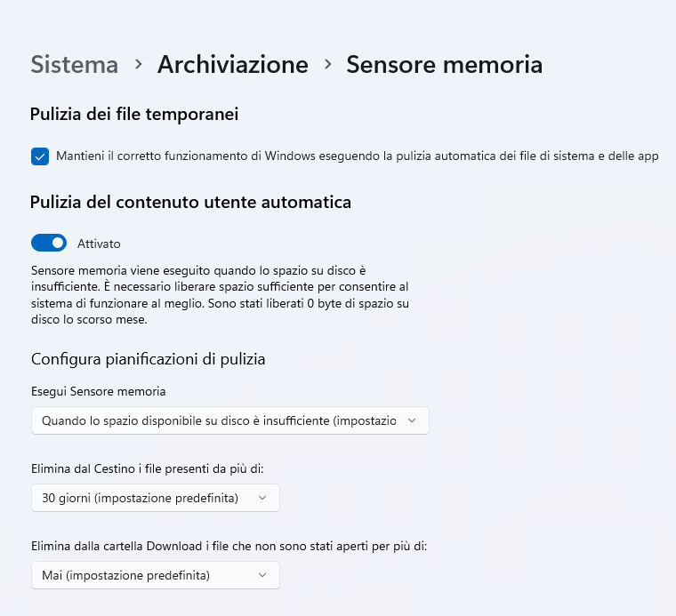676x616 pixels.
Task: Click the 'Mantieni il corretto funzionamento' label text
Action: click(x=357, y=156)
